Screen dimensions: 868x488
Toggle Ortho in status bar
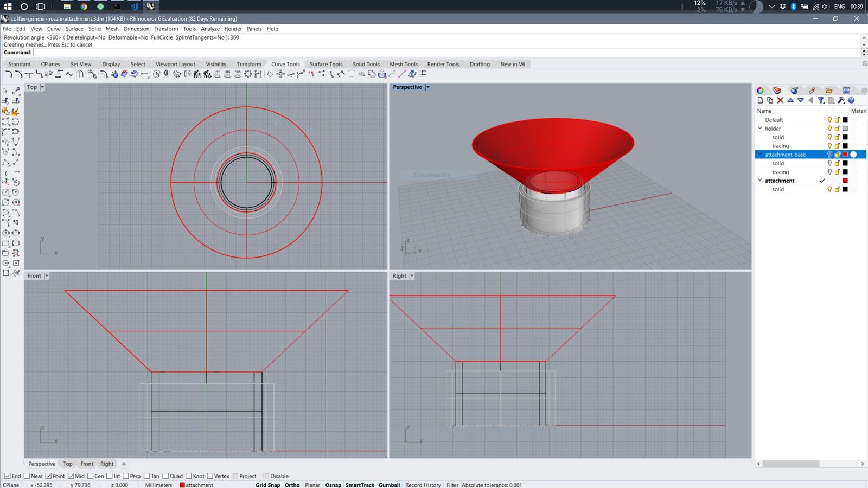pos(292,485)
